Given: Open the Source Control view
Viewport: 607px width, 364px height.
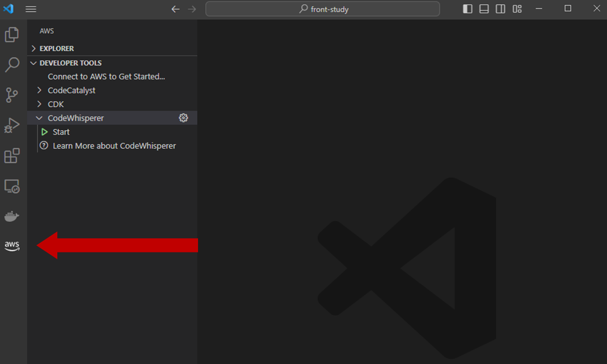Looking at the screenshot, I should 12,95.
